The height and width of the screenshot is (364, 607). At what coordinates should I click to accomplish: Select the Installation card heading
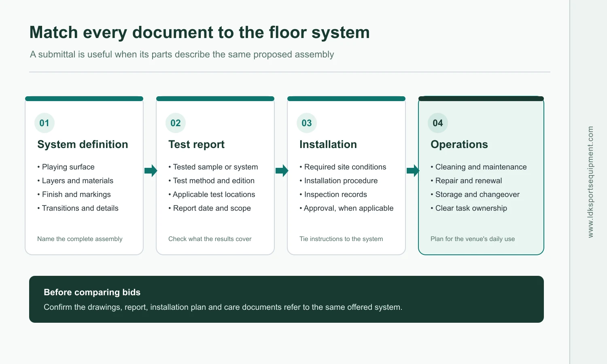click(328, 144)
